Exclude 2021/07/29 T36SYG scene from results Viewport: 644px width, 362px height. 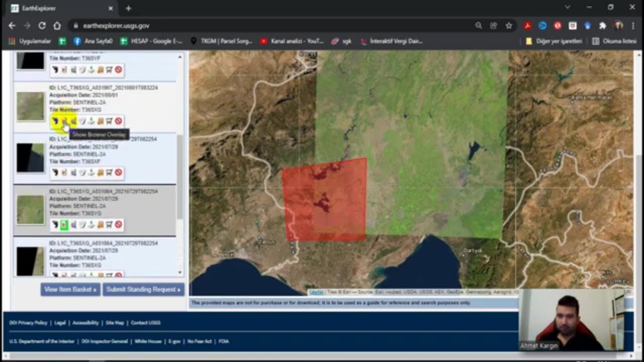(118, 225)
